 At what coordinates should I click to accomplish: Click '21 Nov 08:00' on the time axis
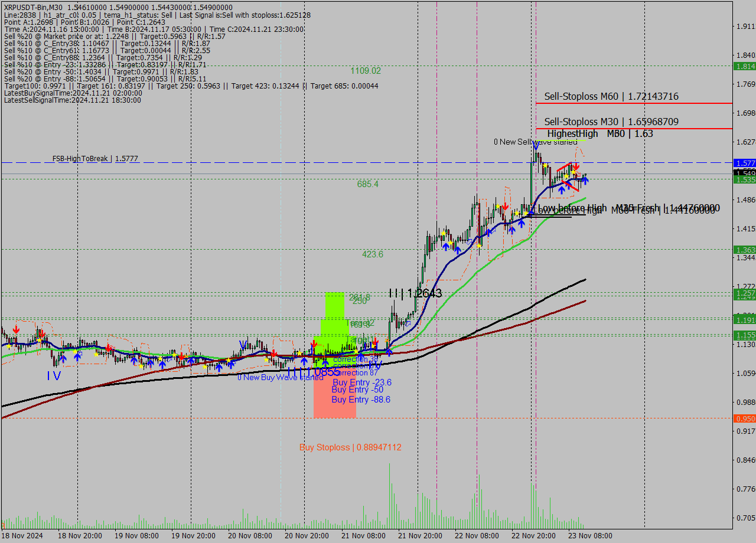coord(363,536)
